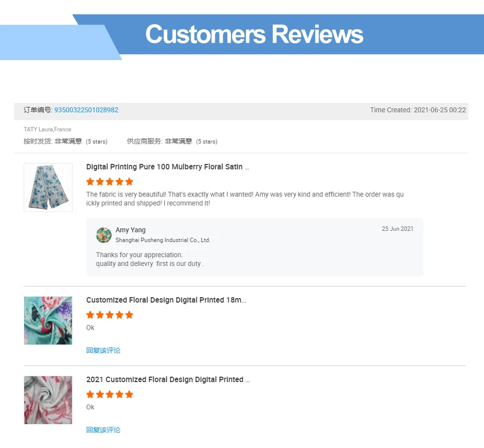This screenshot has height=448, width=484.
Task: Click reply link under teal fabric review
Action: [103, 351]
